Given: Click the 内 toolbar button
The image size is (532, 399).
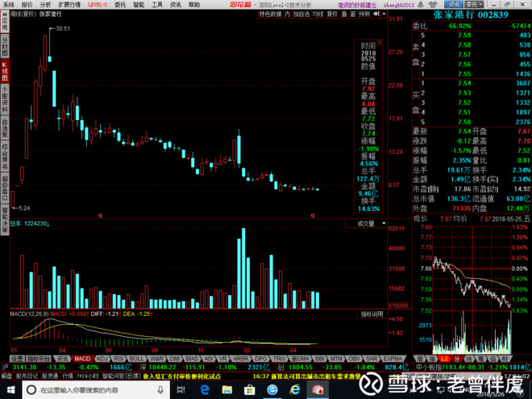Looking at the screenshot, I should pyautogui.click(x=288, y=14).
